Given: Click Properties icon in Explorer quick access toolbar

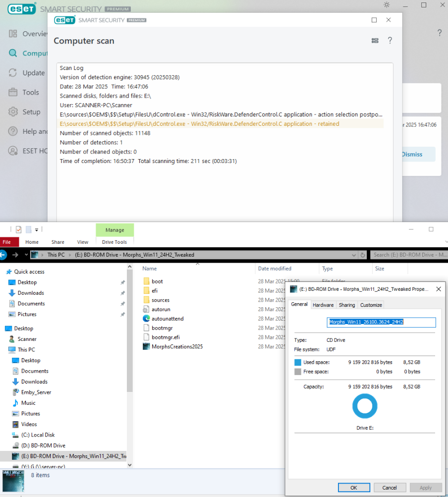Looking at the screenshot, I should (x=19, y=229).
